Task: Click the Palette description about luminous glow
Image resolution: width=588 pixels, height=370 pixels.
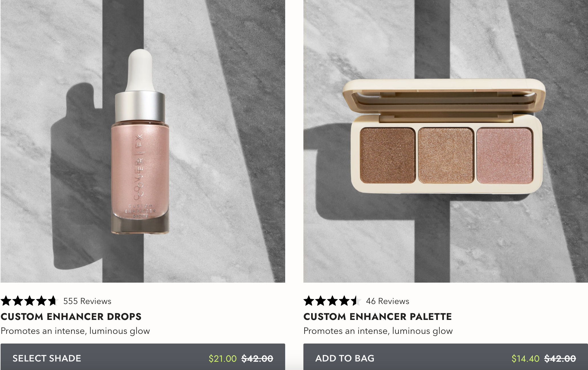Action: 378,331
